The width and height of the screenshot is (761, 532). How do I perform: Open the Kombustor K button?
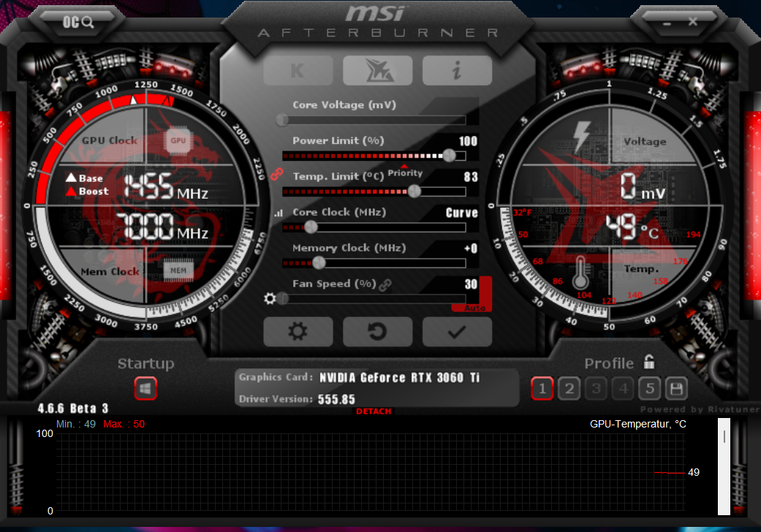(298, 71)
